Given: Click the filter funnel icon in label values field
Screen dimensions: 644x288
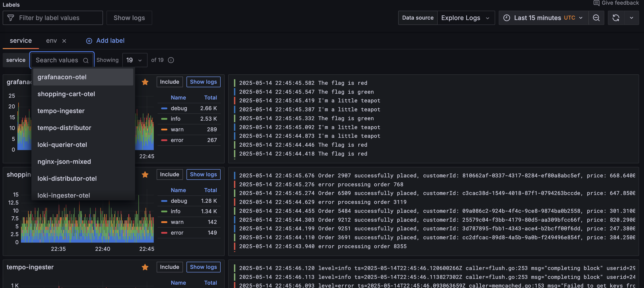Looking at the screenshot, I should tap(11, 18).
